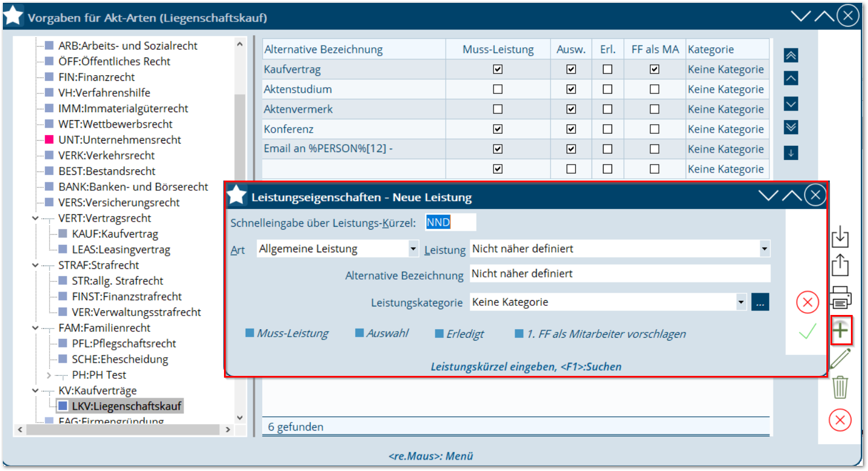Viewport: 868px width, 471px height.
Task: Select ARB:Arbeits- und Sozialrecht item
Action: [128, 46]
